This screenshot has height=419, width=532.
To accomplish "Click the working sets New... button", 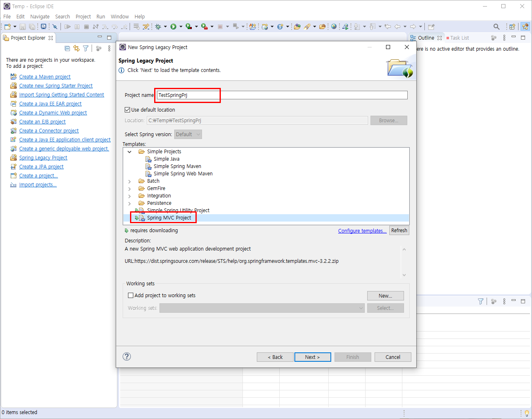I will pos(385,296).
